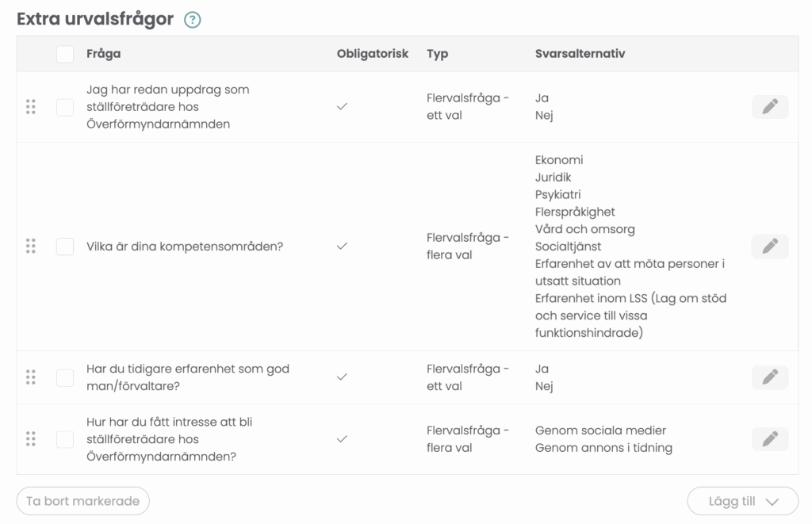Click drag handle of 'Hur har du fått intresse' row
The image size is (812, 524).
(31, 439)
